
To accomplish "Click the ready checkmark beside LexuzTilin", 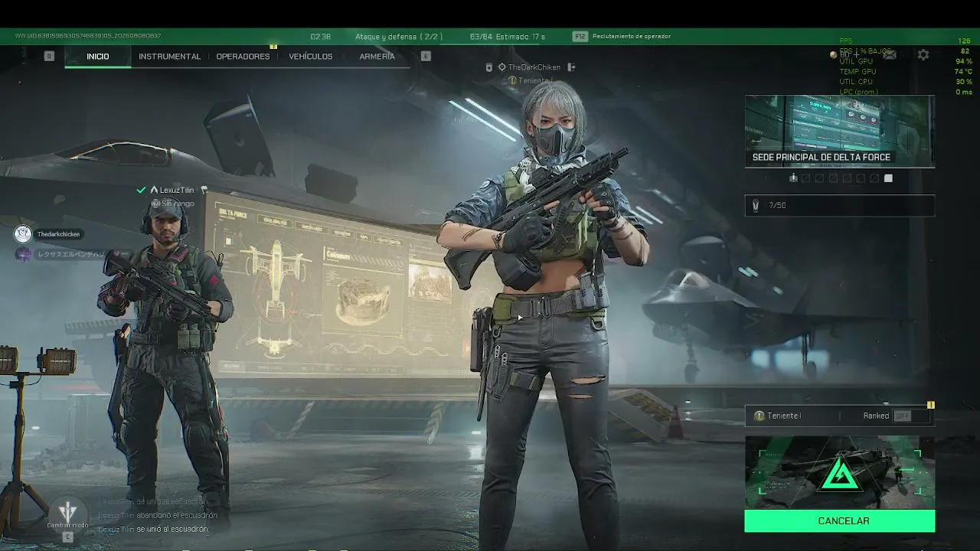I will pos(141,190).
